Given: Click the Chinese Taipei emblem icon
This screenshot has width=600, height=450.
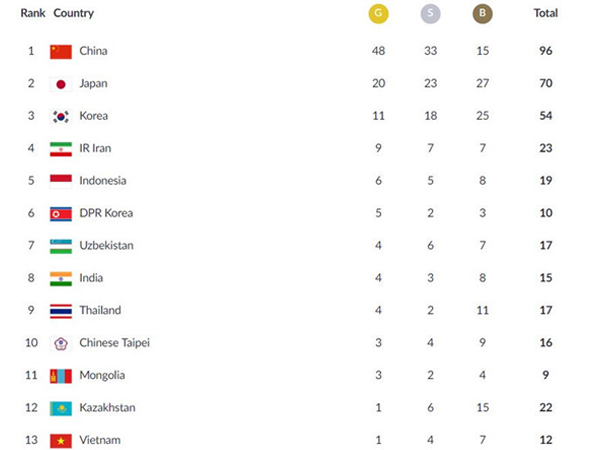Looking at the screenshot, I should pyautogui.click(x=61, y=343).
